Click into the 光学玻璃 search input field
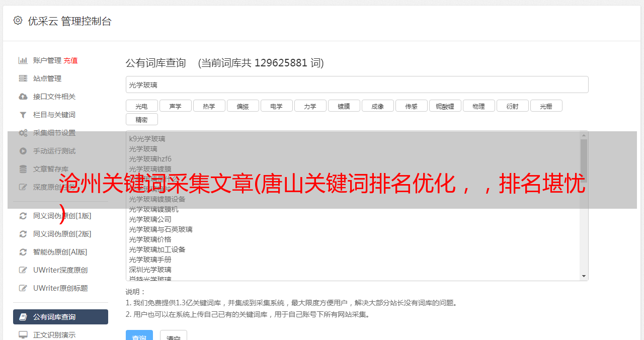The height and width of the screenshot is (340, 644). tap(357, 84)
